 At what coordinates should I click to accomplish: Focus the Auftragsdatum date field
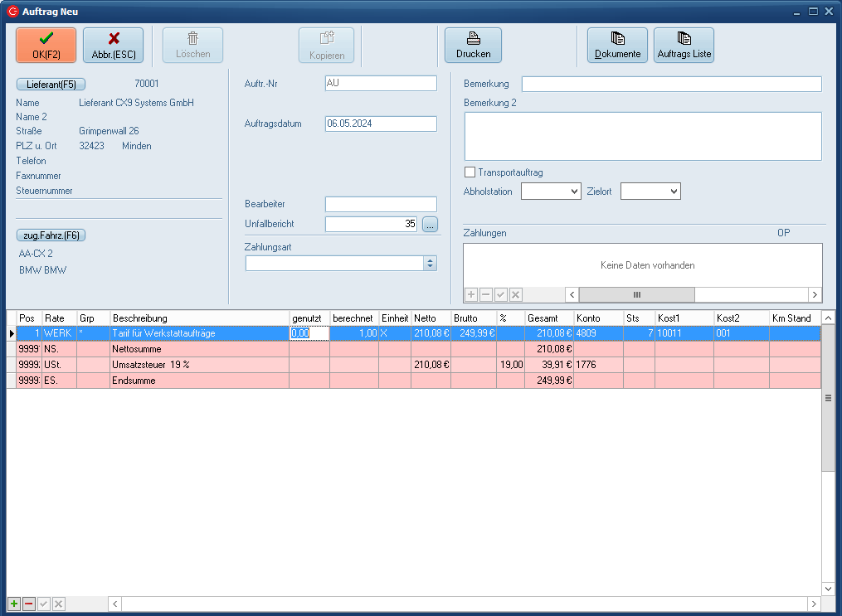[x=381, y=124]
